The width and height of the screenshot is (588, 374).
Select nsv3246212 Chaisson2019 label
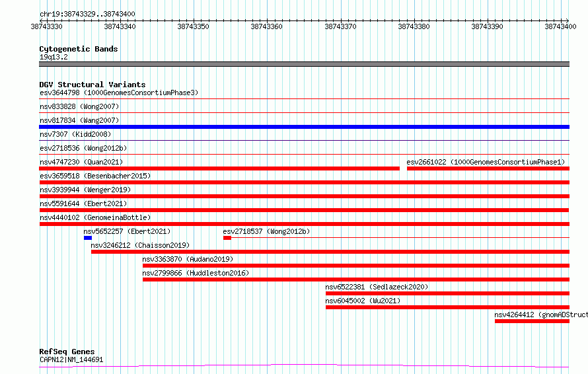pos(140,245)
